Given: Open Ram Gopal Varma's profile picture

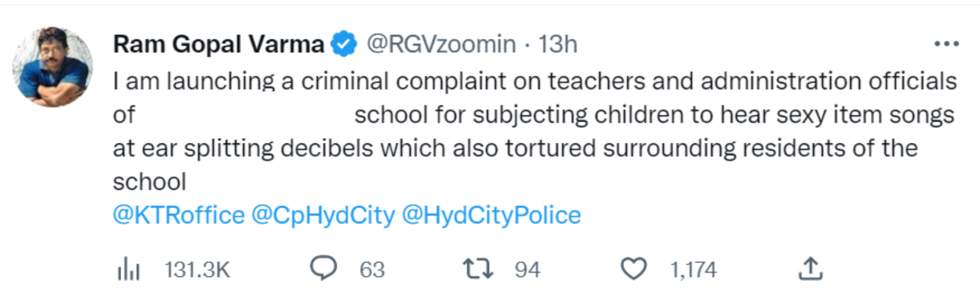Looking at the screenshot, I should click(x=52, y=67).
